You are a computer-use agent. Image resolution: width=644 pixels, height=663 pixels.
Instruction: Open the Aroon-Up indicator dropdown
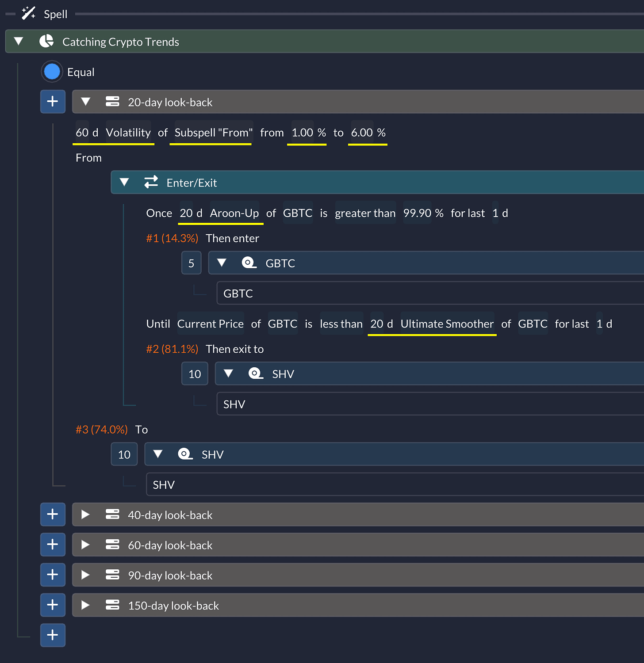tap(234, 213)
